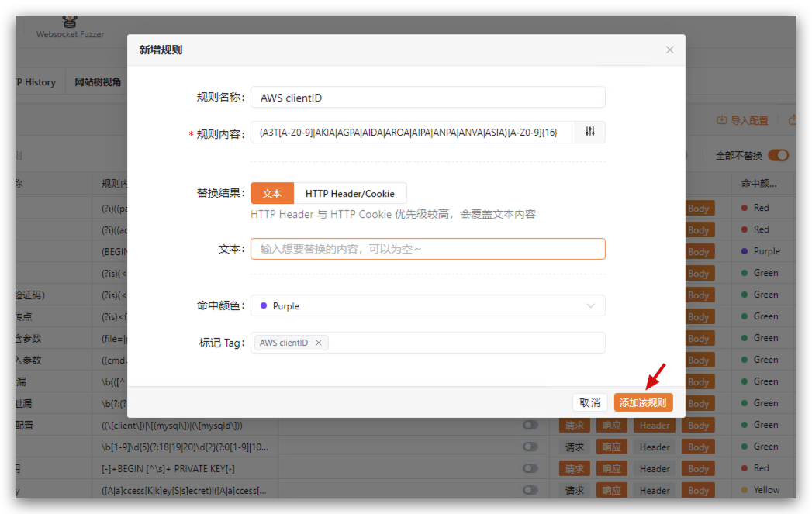The width and height of the screenshot is (812, 514).
Task: Close the 新增规则 dialog with X
Action: click(x=669, y=50)
